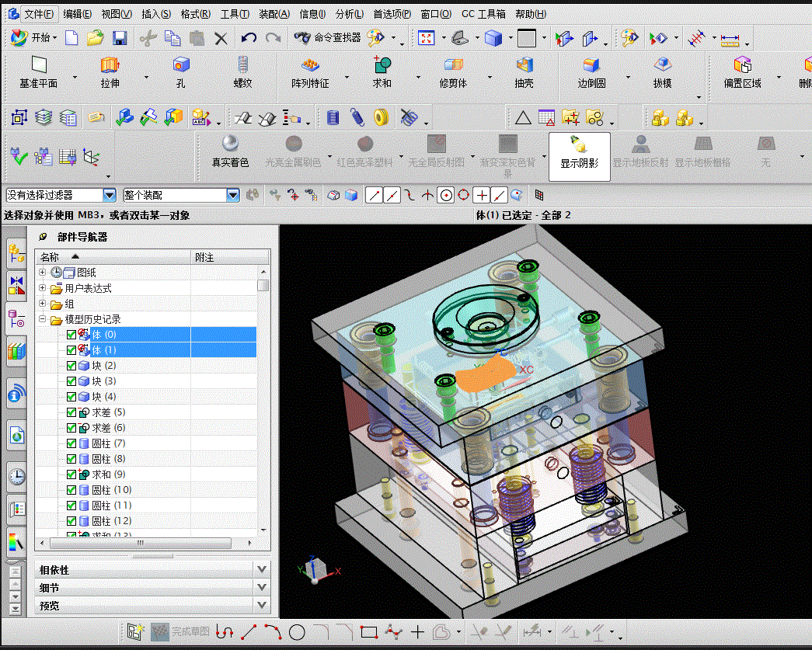Choose the 抽壳 shell tool

click(524, 72)
